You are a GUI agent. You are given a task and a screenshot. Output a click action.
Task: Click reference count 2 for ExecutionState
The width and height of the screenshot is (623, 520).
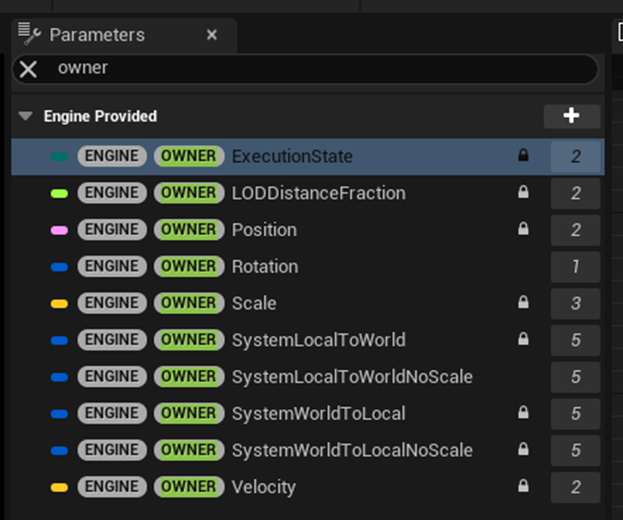(x=575, y=157)
